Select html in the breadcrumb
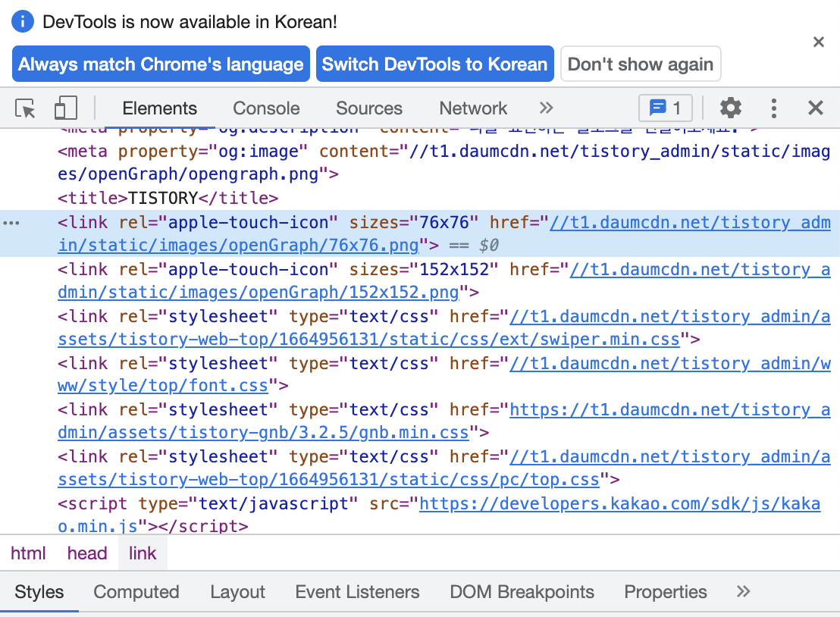 [28, 553]
